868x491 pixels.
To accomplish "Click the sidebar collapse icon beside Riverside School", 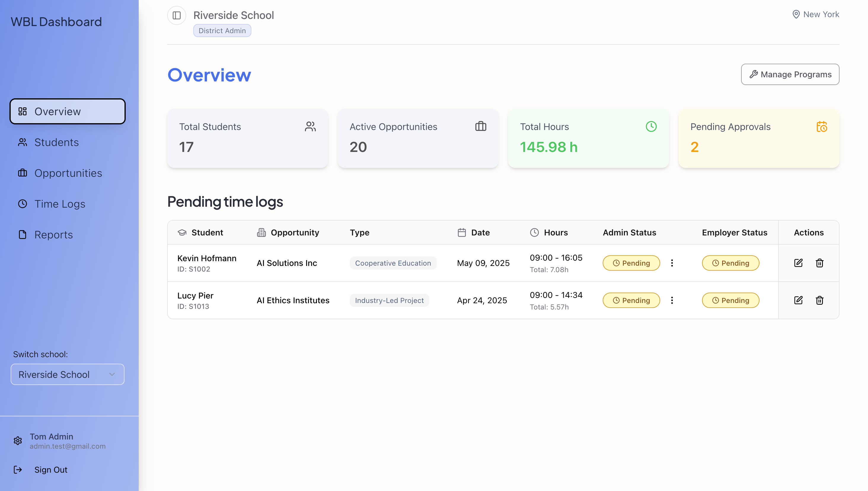I will pos(176,15).
